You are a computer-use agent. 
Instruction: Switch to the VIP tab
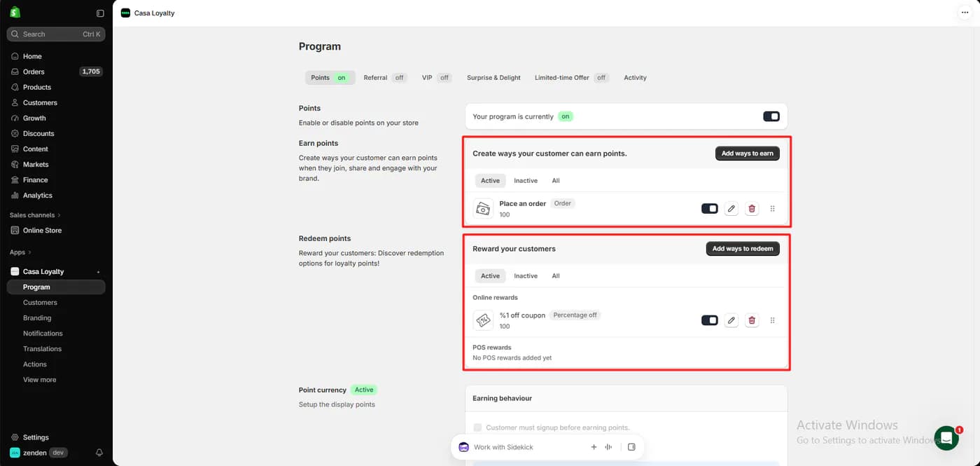[436, 78]
